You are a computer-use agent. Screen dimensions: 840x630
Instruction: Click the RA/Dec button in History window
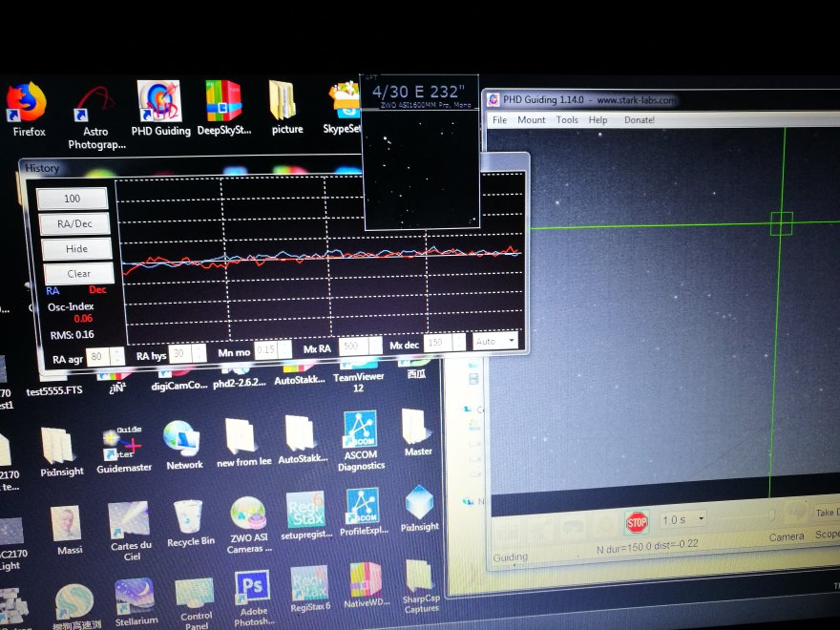74,223
